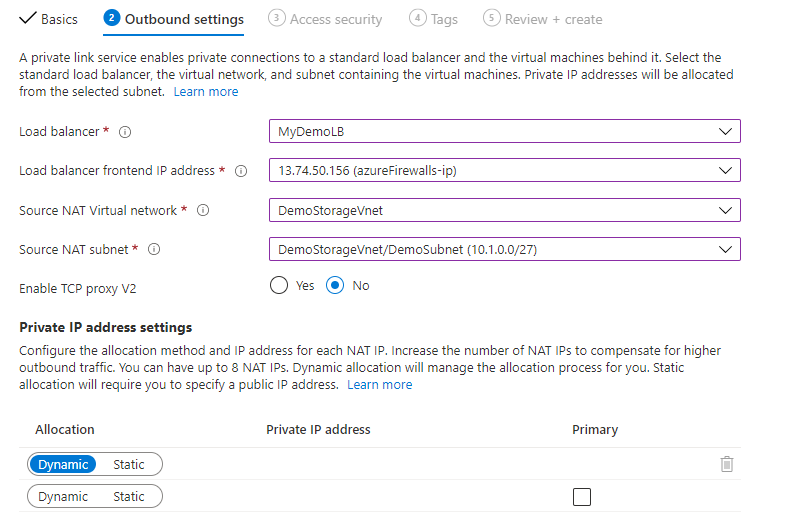
Task: Go back to the Basics tab
Action: point(49,19)
